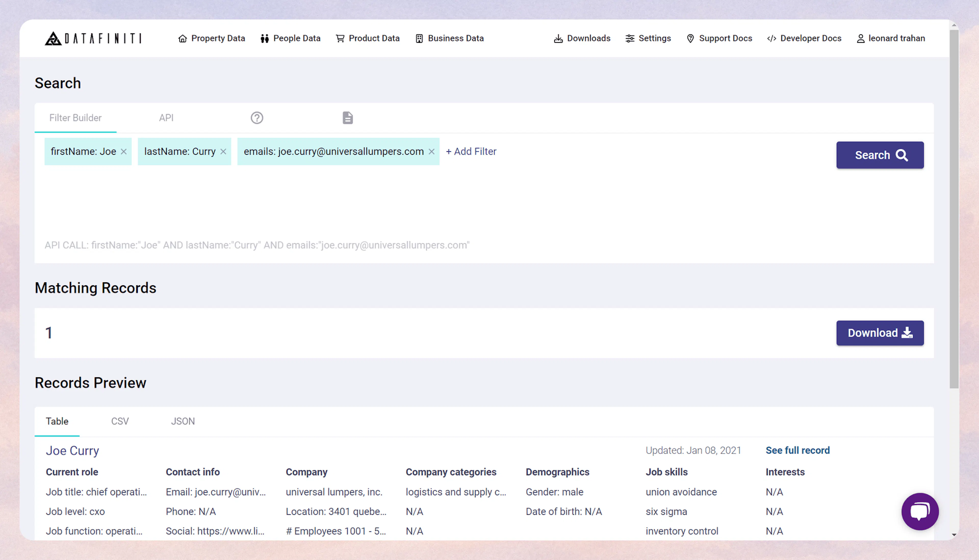This screenshot has height=560, width=979.
Task: Remove the firstName: Joe filter
Action: (x=124, y=152)
